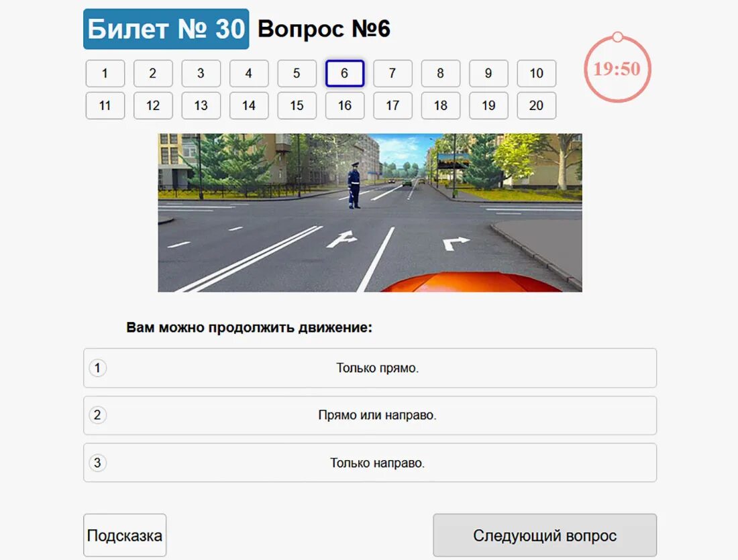Go to question number 17
The width and height of the screenshot is (738, 560).
(x=392, y=105)
